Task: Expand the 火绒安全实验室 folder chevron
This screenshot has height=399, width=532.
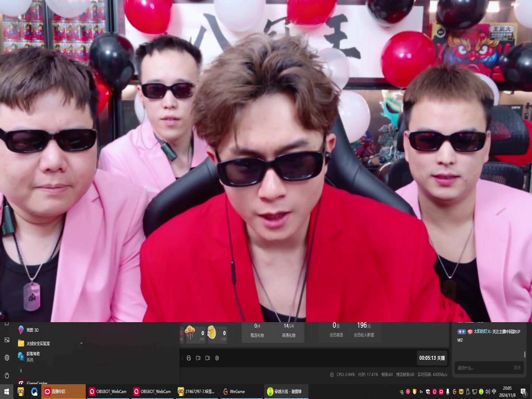Action: pos(81,343)
